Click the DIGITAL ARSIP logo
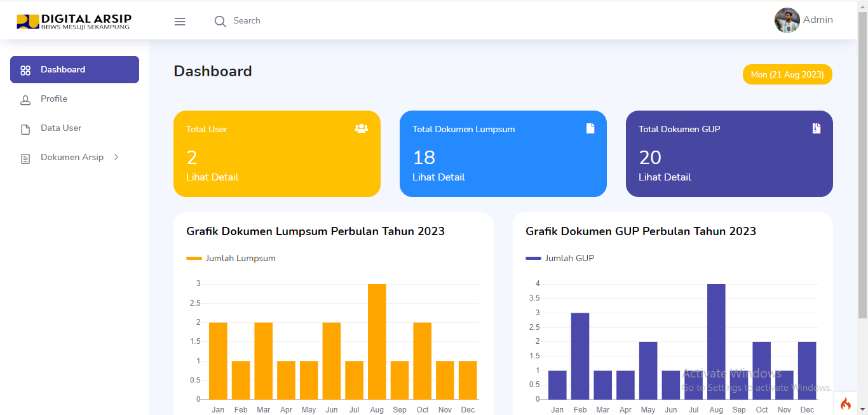868x415 pixels. point(76,20)
